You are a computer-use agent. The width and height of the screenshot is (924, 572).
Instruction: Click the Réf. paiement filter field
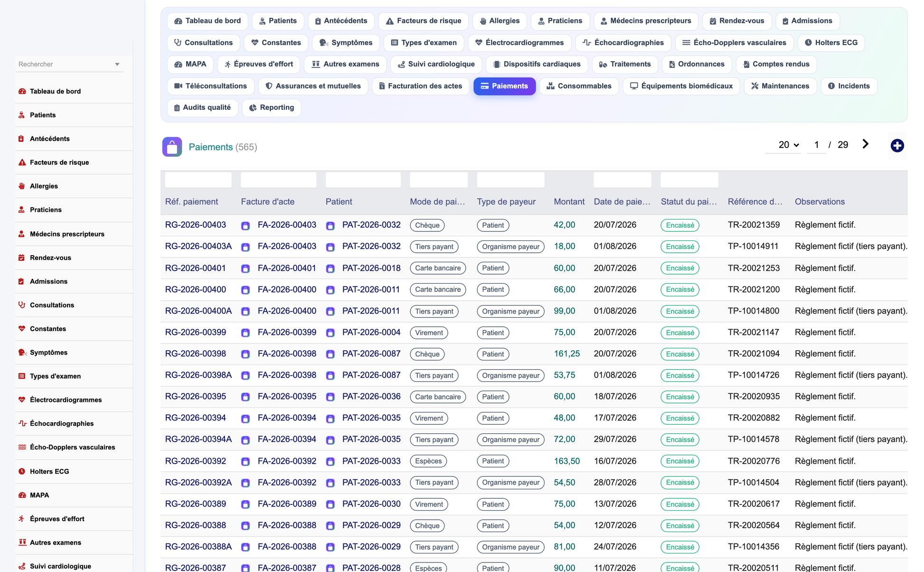(x=198, y=180)
